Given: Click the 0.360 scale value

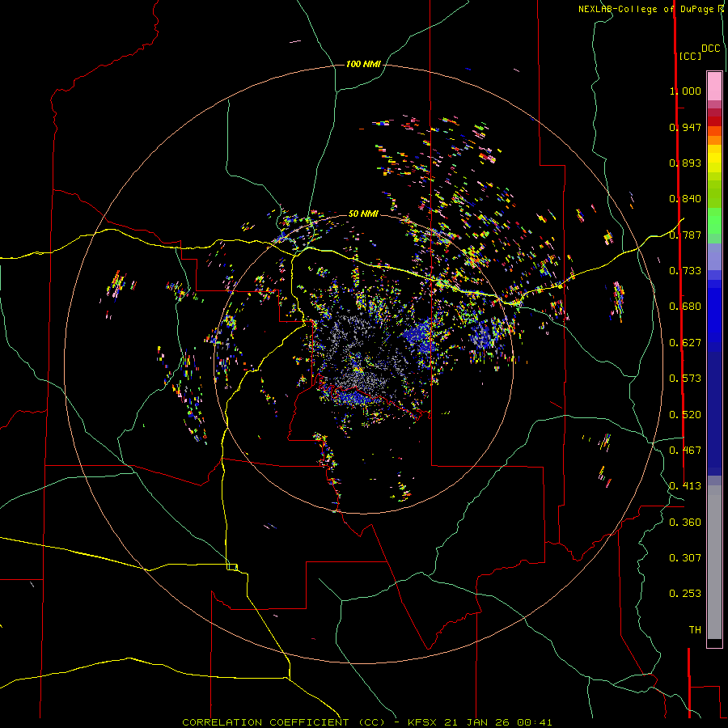Looking at the screenshot, I should pos(685,523).
